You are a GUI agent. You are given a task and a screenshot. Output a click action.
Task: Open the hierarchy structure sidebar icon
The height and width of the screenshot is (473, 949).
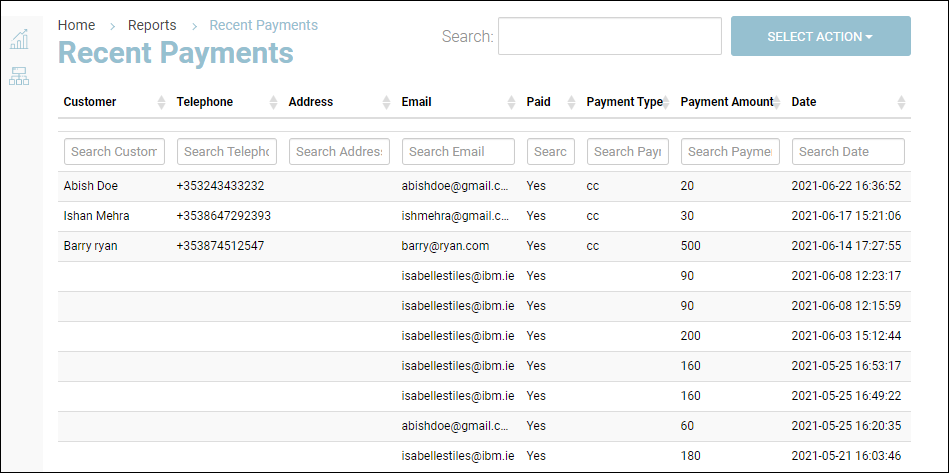pyautogui.click(x=19, y=76)
